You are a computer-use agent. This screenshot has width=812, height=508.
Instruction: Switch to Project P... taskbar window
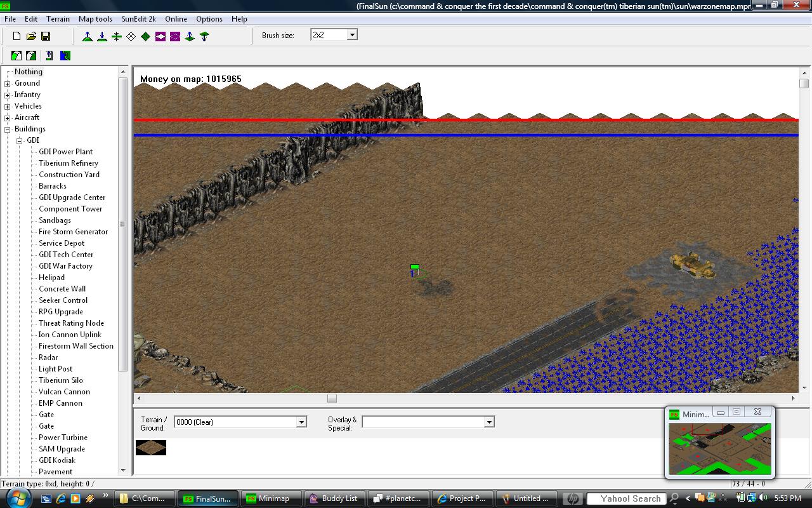point(462,498)
